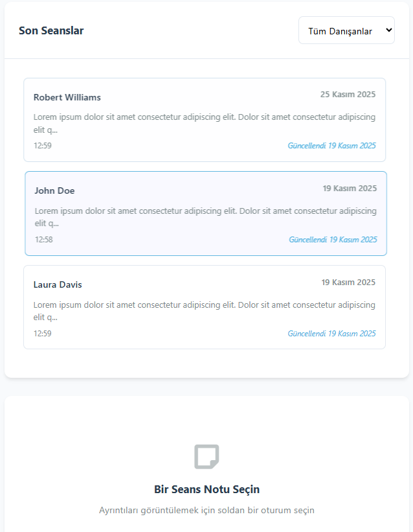Open the Tüm Danışanlar client filter dropdown
Image resolution: width=413 pixels, height=532 pixels.
[x=346, y=30]
